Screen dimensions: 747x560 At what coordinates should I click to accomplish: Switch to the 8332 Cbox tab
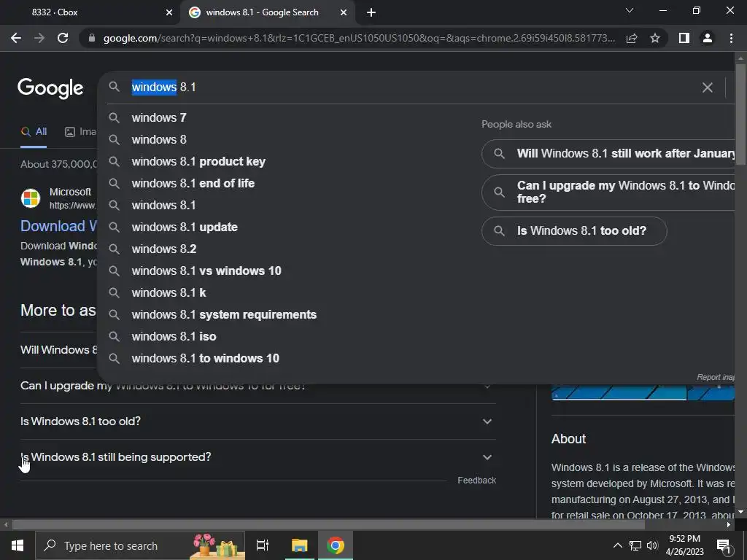[90, 12]
